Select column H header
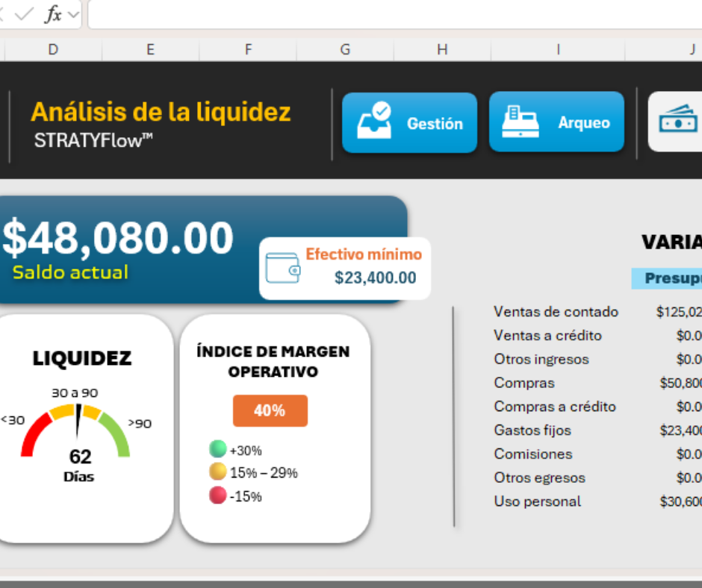 442,49
